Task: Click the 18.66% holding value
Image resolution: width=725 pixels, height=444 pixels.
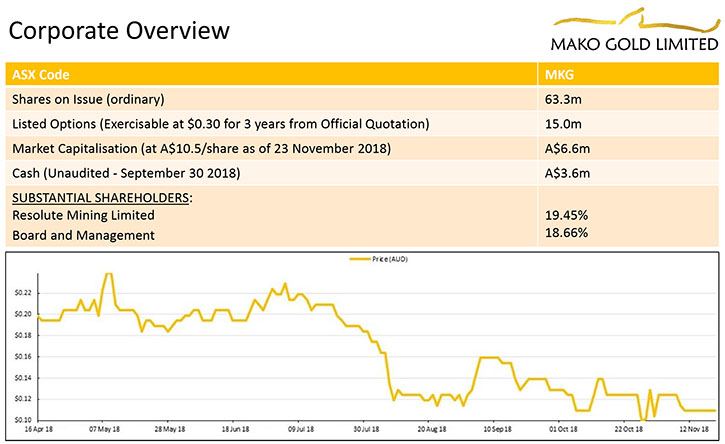Action: tap(566, 233)
